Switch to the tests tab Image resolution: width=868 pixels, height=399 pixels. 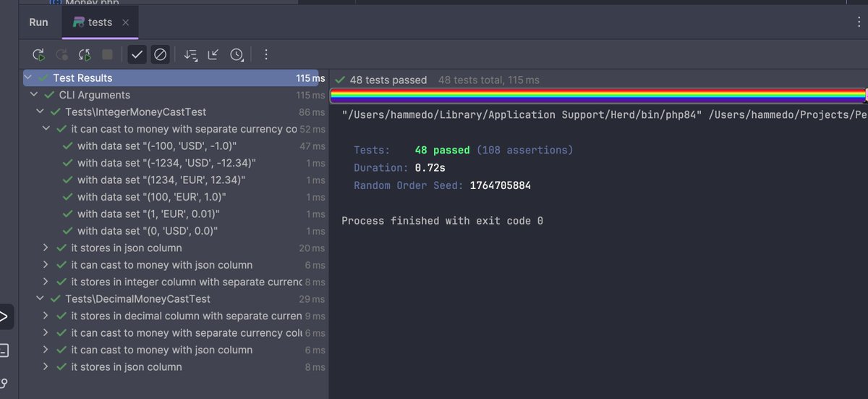coord(100,22)
